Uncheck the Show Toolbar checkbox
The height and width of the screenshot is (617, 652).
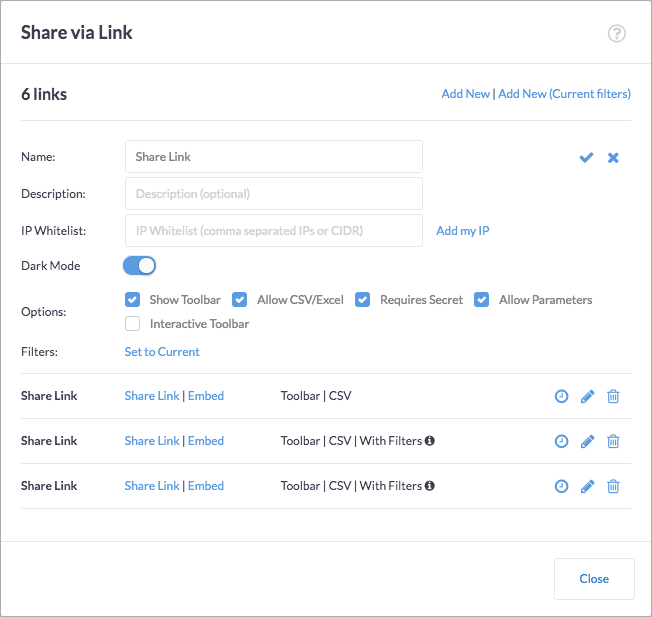(x=132, y=300)
